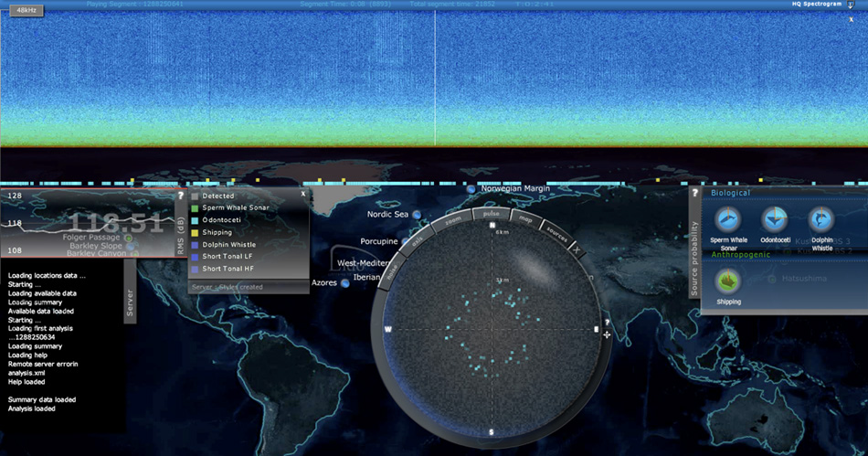Expand the Server side panel tab

coord(129,302)
